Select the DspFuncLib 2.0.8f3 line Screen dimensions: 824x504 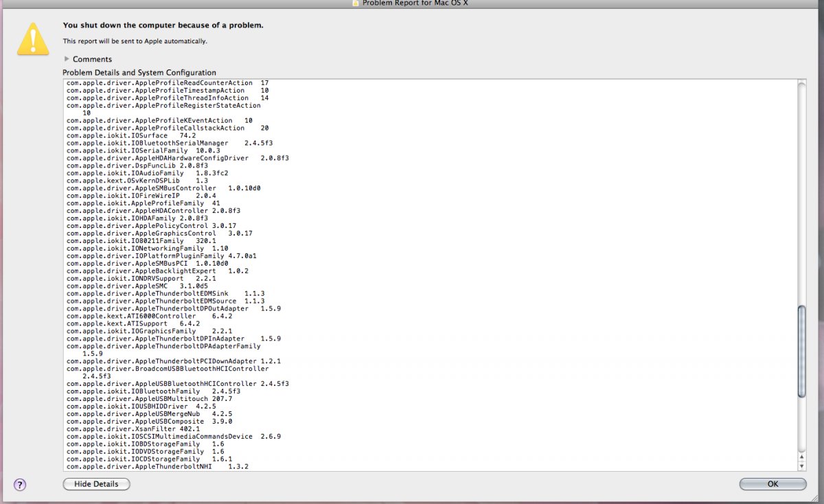[x=137, y=165]
